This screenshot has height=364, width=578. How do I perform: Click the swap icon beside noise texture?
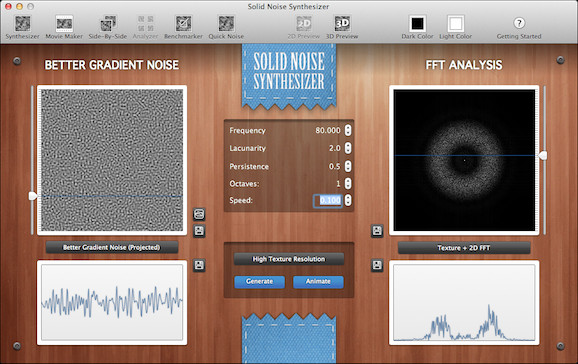tap(199, 214)
